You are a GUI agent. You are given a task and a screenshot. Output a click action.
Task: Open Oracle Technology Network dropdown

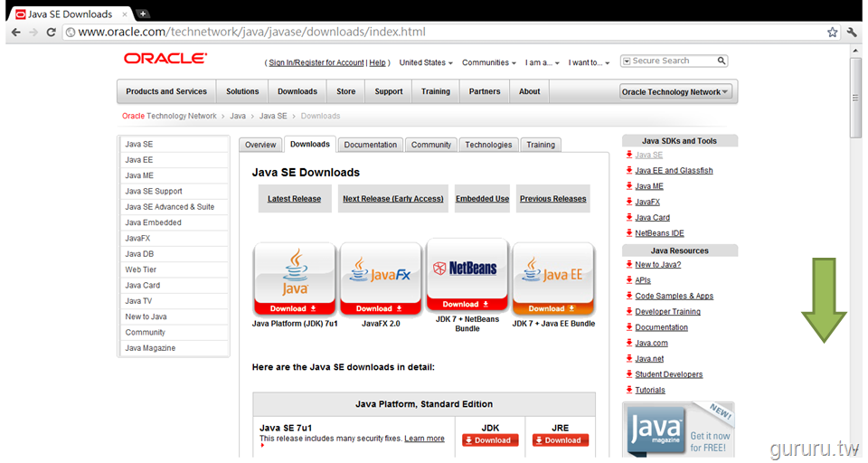pos(675,92)
